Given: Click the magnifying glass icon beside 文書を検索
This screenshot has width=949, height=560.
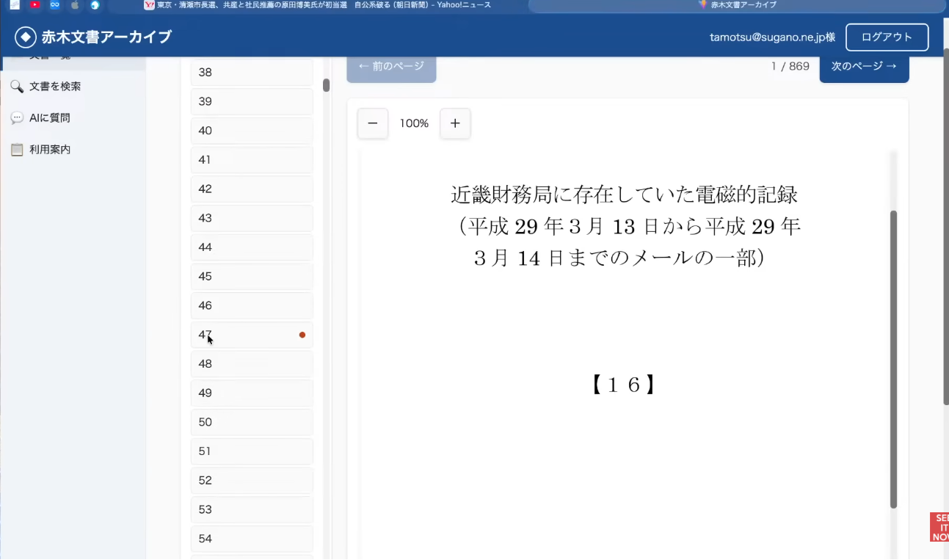Looking at the screenshot, I should (17, 87).
